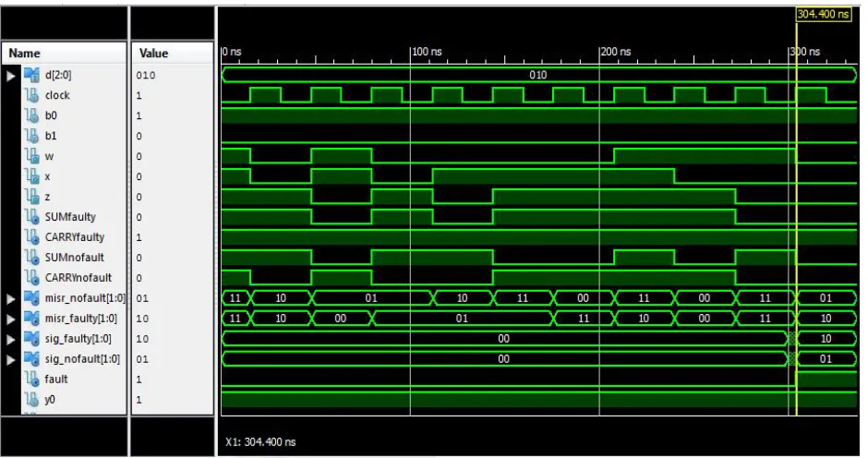868x458 pixels.
Task: Select the SUMfaulty signal name
Action: point(70,217)
